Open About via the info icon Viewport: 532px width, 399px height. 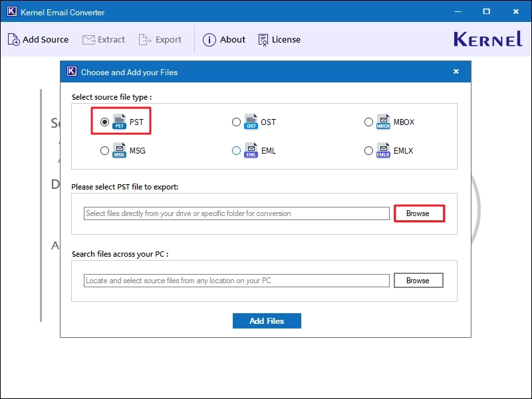click(209, 40)
